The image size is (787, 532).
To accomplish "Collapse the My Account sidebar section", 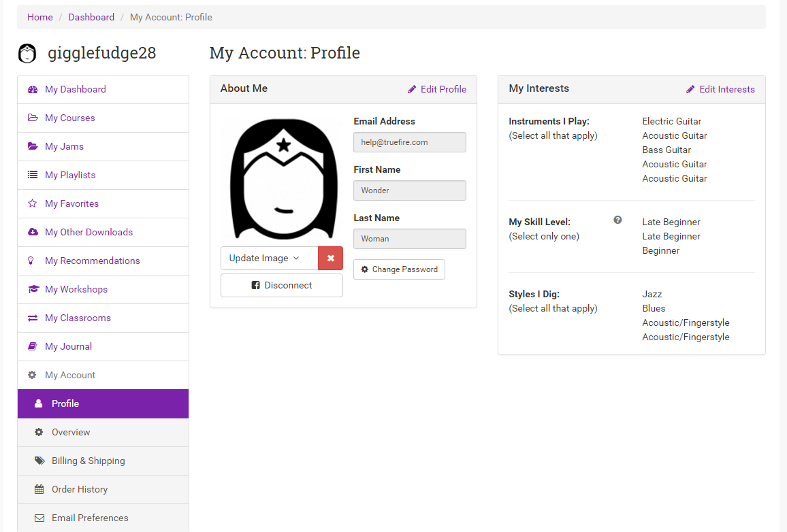I will click(x=103, y=376).
